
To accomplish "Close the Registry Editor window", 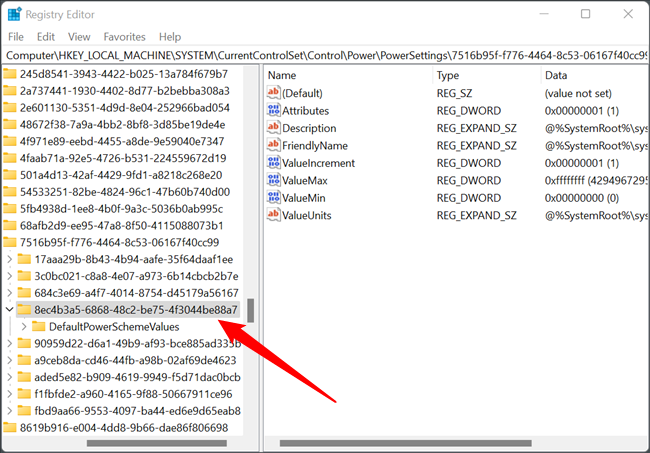I will click(x=628, y=14).
